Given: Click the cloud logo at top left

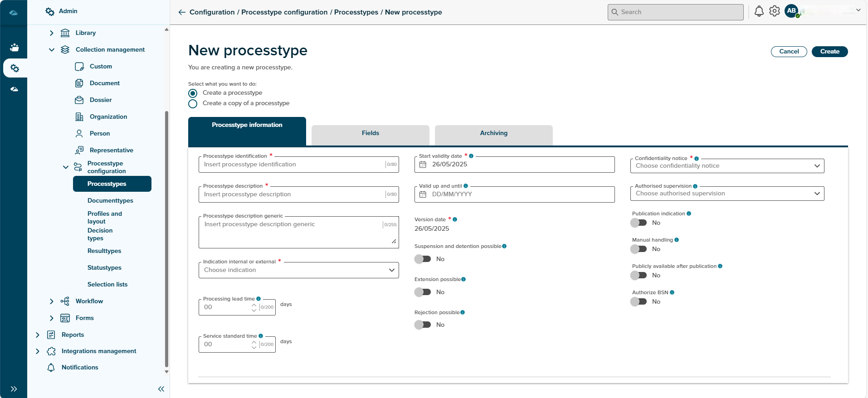Looking at the screenshot, I should [x=14, y=13].
